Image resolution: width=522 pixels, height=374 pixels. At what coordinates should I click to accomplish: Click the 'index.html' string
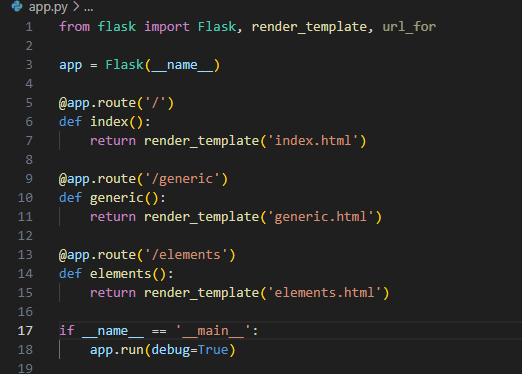(x=313, y=141)
